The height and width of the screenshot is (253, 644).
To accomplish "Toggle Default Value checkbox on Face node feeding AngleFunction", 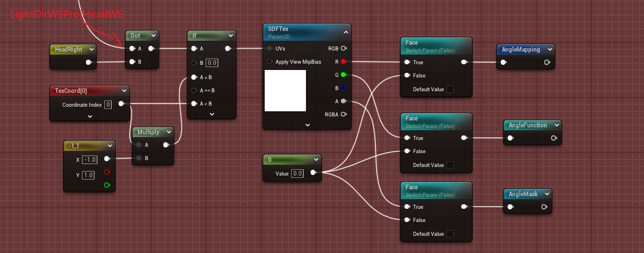I will pyautogui.click(x=450, y=165).
